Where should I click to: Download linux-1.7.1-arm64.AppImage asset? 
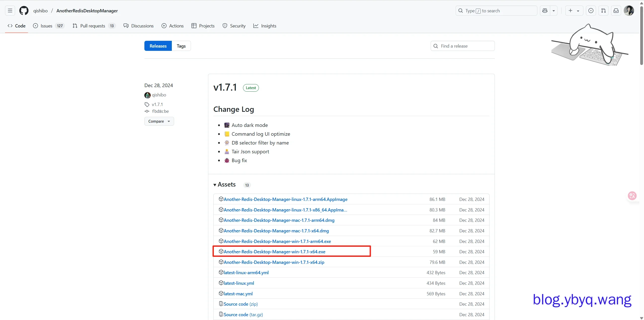pos(286,199)
